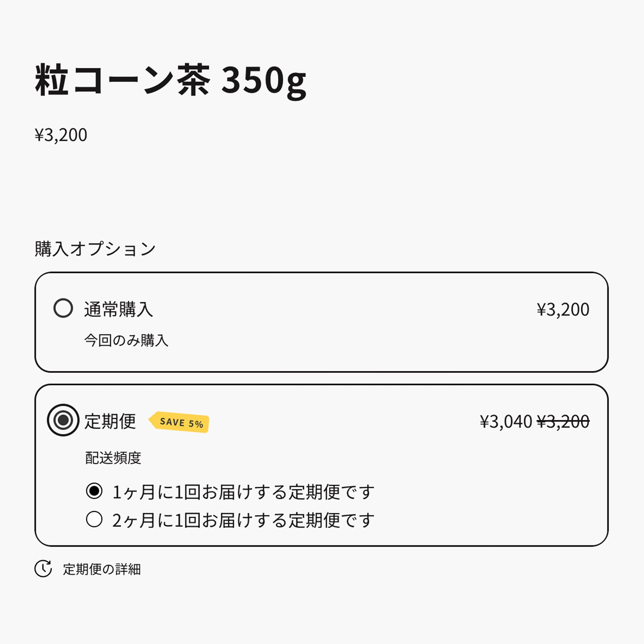Click the 購入オプション heading
The height and width of the screenshot is (644, 644).
tap(95, 249)
